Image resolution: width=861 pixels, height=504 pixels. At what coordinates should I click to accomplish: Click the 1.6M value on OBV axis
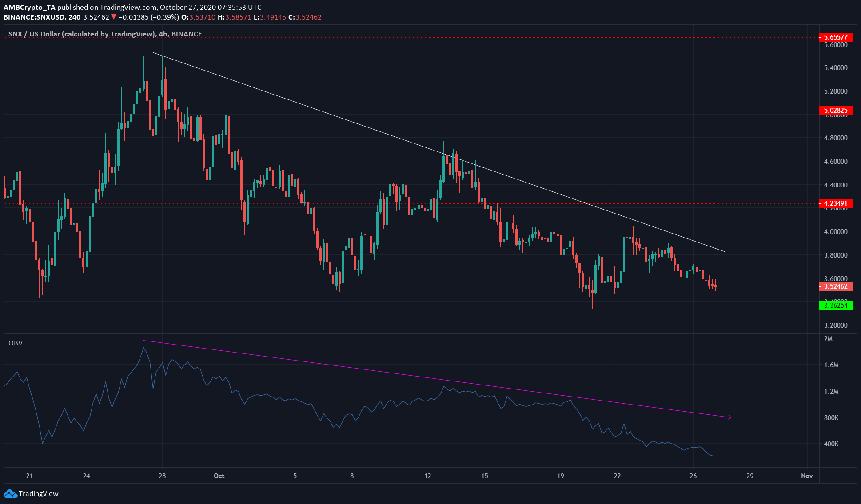click(831, 365)
